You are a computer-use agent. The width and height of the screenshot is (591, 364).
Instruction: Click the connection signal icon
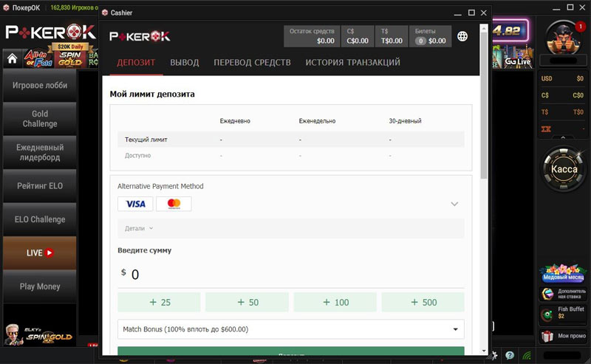(527, 355)
